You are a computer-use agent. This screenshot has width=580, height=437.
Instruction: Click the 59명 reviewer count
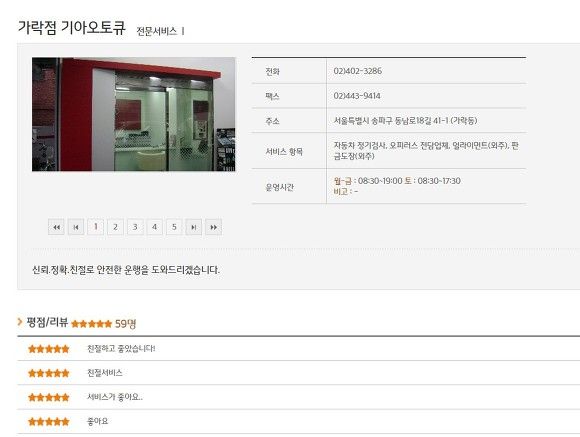pos(125,324)
